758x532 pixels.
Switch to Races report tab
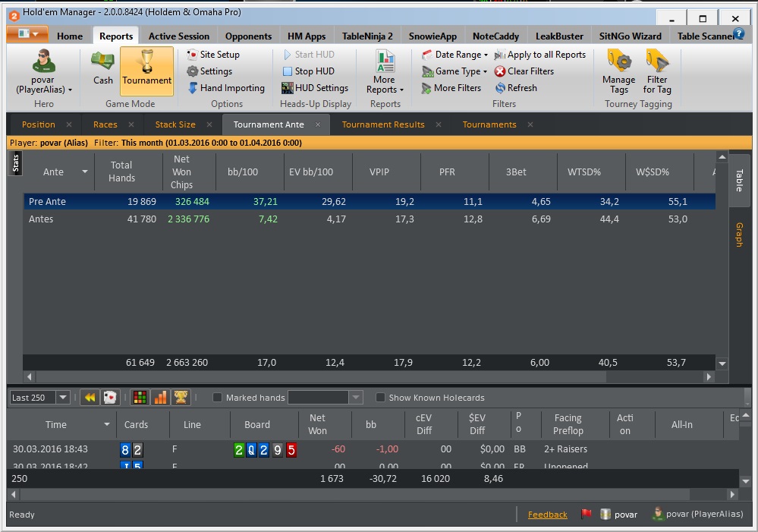pyautogui.click(x=105, y=124)
